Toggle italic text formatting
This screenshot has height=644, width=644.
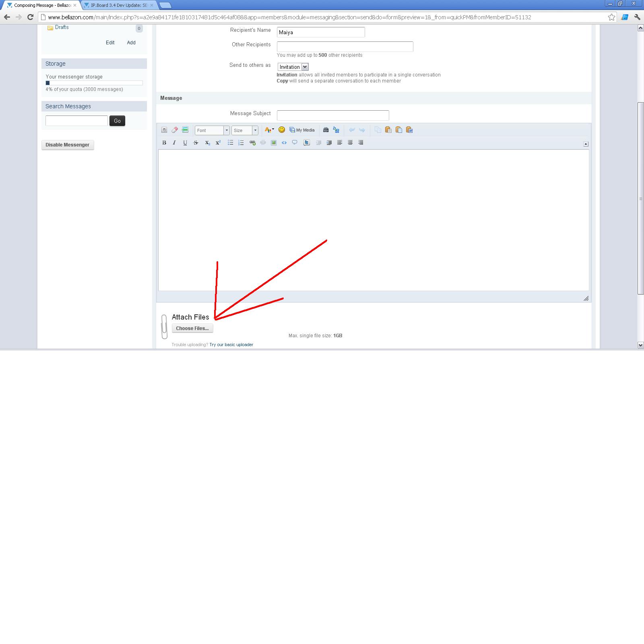click(x=174, y=142)
